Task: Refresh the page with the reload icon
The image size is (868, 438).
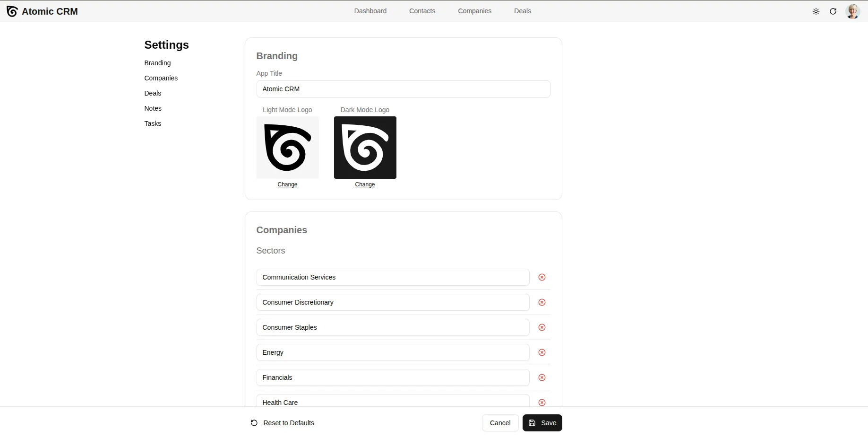Action: click(x=833, y=11)
